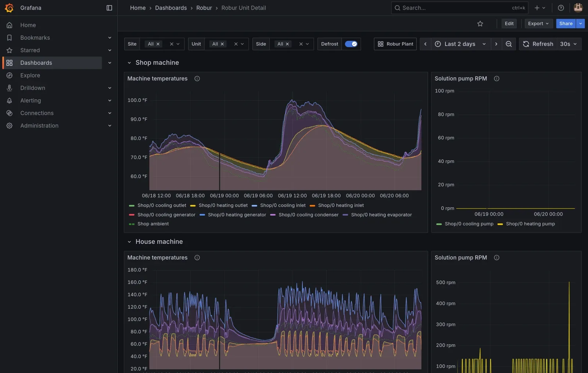This screenshot has height=373, width=588.
Task: Zoom out the time range
Action: 509,44
